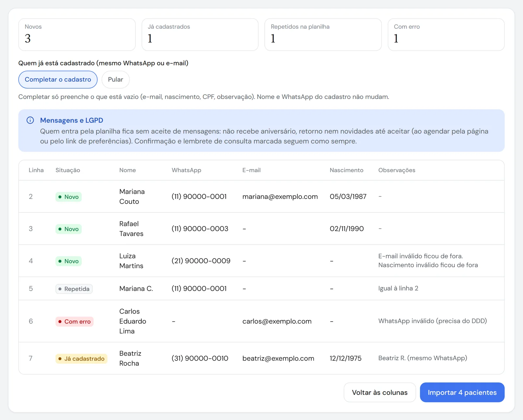Click email beatriz@exemplo.com

click(x=278, y=359)
